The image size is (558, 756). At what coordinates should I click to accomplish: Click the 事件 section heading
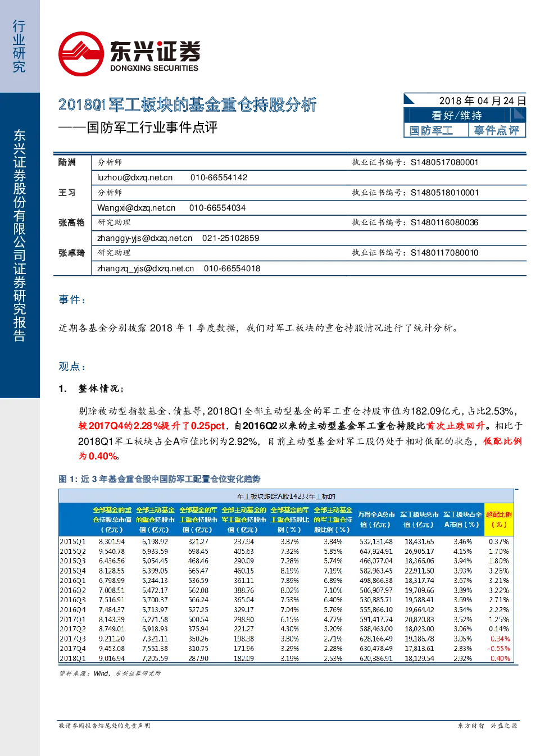point(72,300)
